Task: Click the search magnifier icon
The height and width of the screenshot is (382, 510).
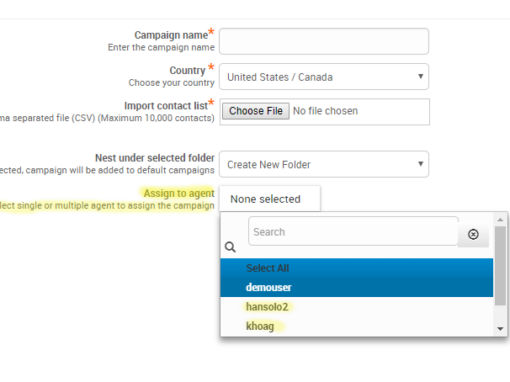Action: tap(230, 247)
